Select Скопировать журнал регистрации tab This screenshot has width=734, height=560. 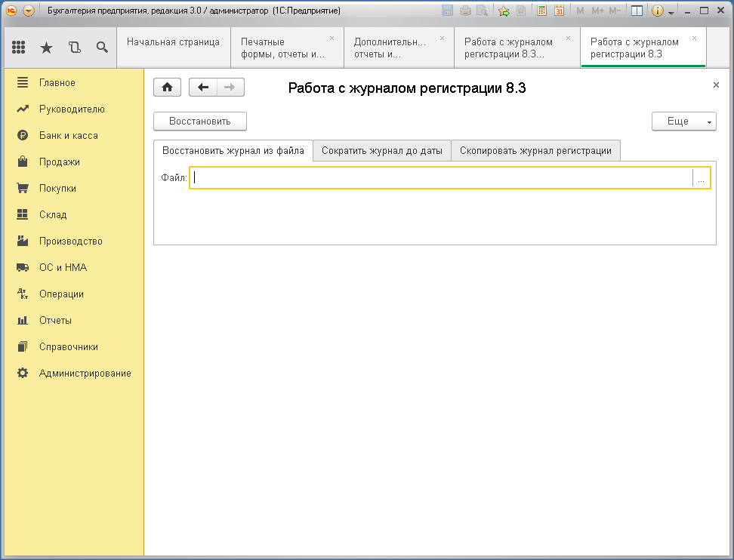pyautogui.click(x=535, y=151)
